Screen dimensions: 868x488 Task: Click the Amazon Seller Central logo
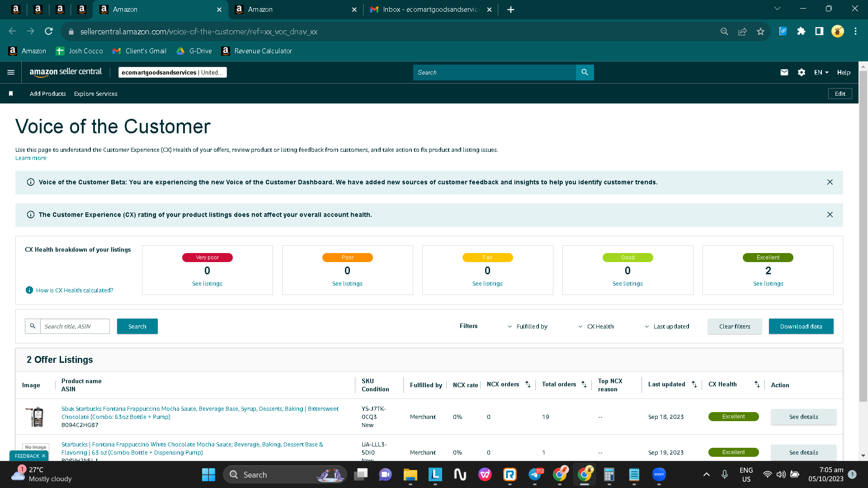pyautogui.click(x=66, y=72)
